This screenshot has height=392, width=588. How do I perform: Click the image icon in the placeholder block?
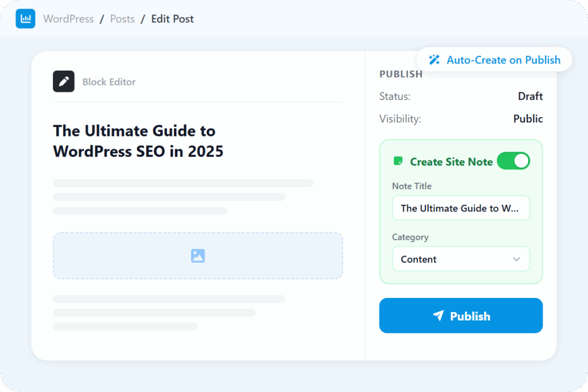(198, 256)
